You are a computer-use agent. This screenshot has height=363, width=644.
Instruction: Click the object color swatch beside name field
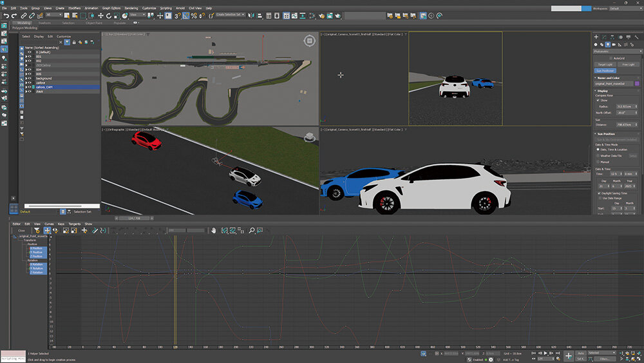point(637,84)
